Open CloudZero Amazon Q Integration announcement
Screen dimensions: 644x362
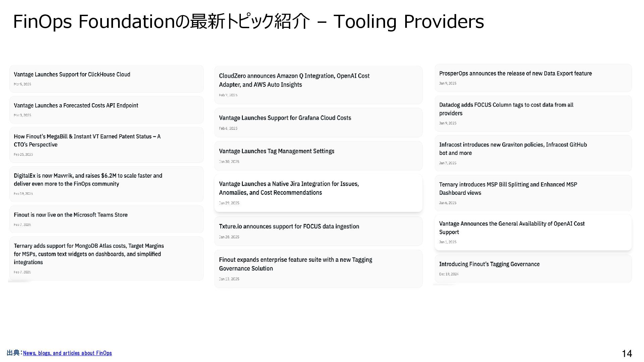318,85
